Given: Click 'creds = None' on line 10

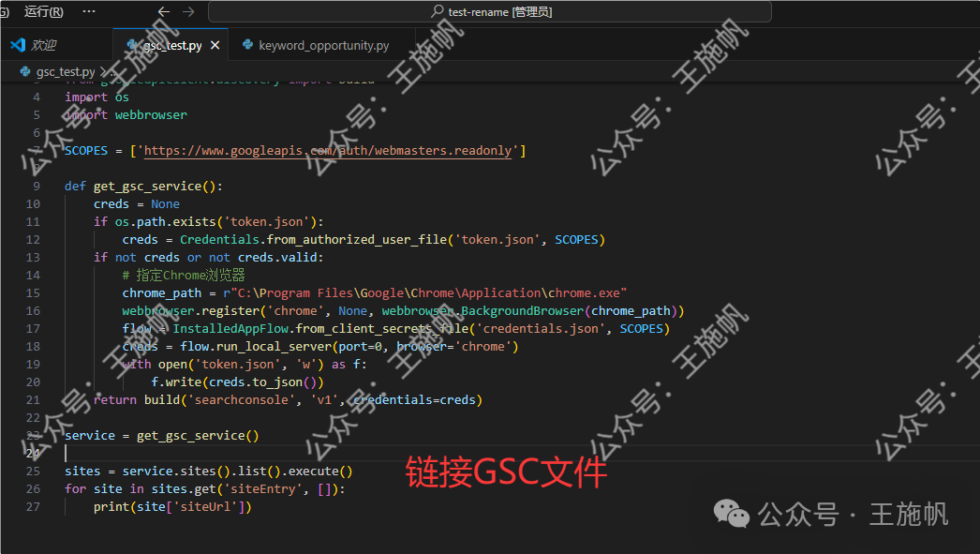Looking at the screenshot, I should pyautogui.click(x=136, y=204).
